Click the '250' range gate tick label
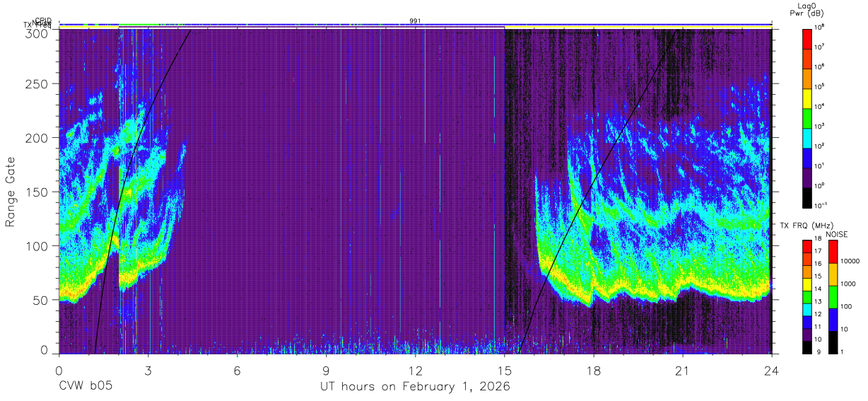 coord(37,83)
